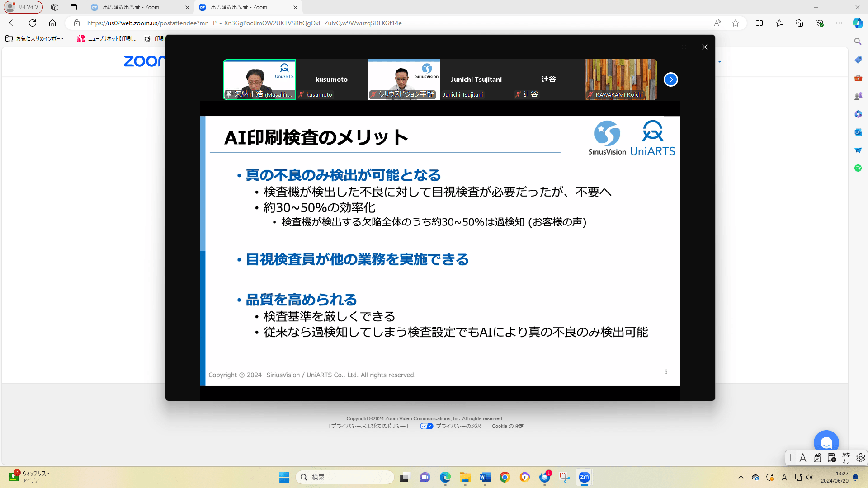Close the second Zoom browser tab
The image size is (868, 488).
[x=295, y=7]
